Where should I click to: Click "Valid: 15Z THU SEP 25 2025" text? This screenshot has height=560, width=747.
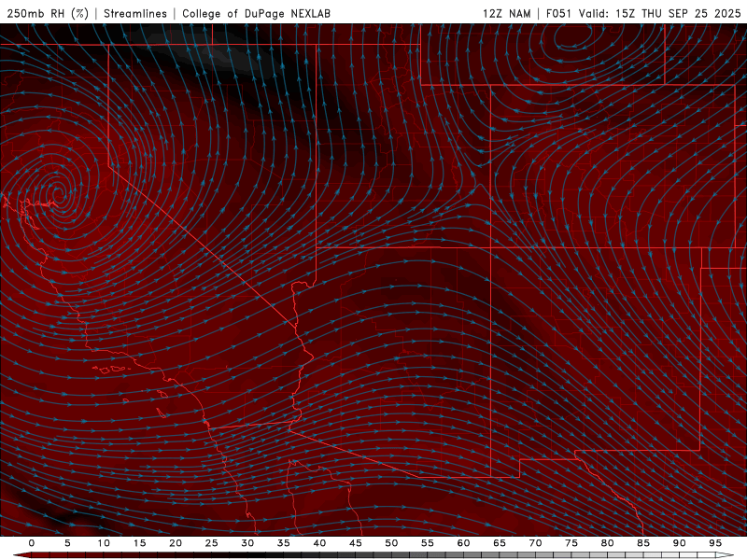(x=660, y=13)
